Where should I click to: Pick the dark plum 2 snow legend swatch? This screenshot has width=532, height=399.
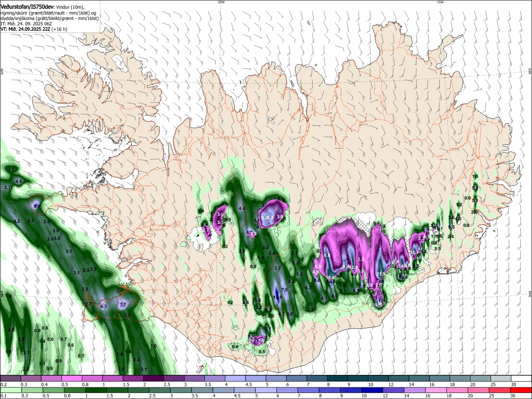(x=153, y=379)
